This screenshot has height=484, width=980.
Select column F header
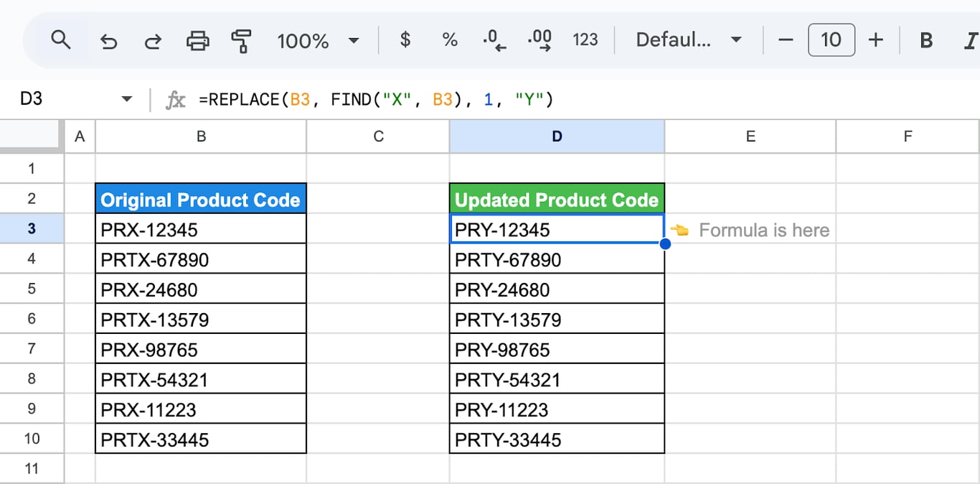[908, 136]
